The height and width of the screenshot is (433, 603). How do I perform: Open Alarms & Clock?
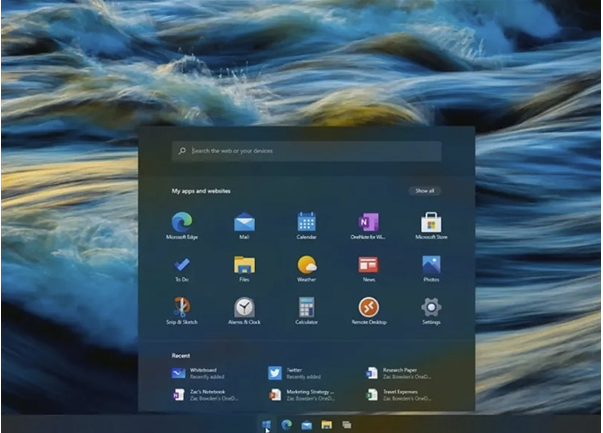click(244, 308)
